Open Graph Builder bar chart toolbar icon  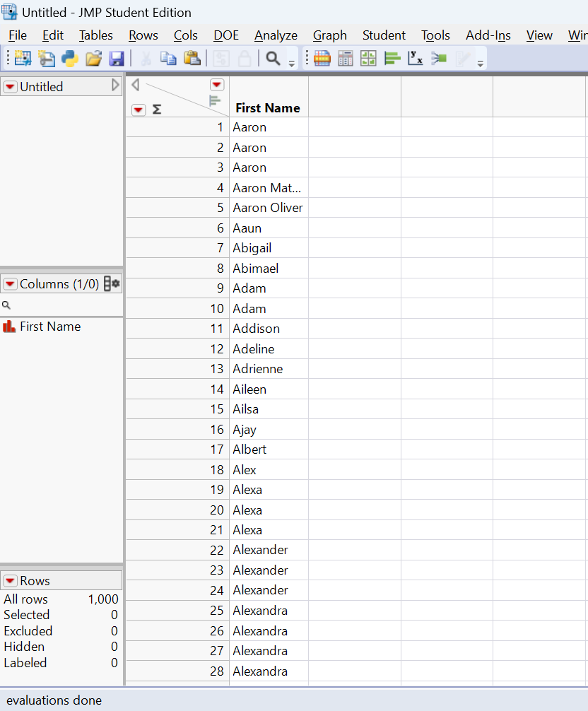point(322,59)
